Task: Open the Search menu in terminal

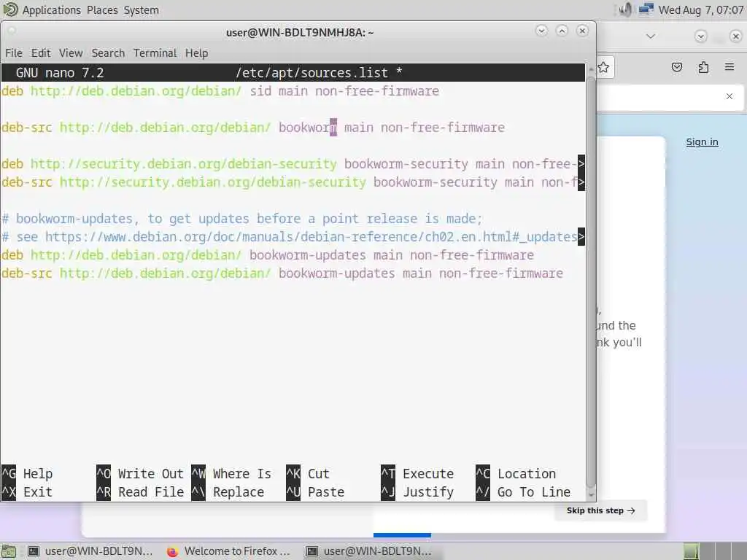Action: (108, 52)
